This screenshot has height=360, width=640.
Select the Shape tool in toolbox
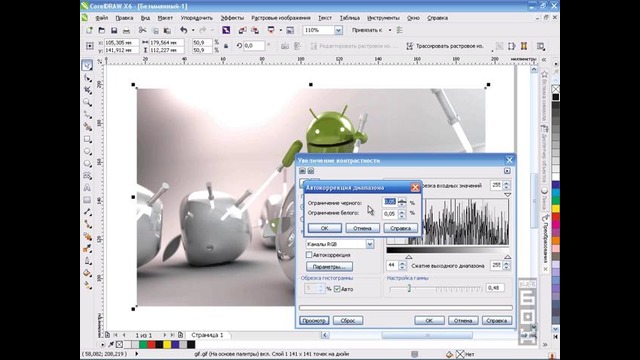coord(87,78)
